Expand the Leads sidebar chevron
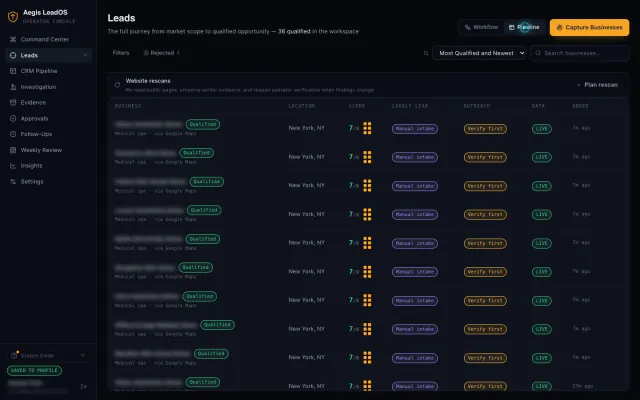Viewport: 640px width, 400px height. pyautogui.click(x=85, y=55)
